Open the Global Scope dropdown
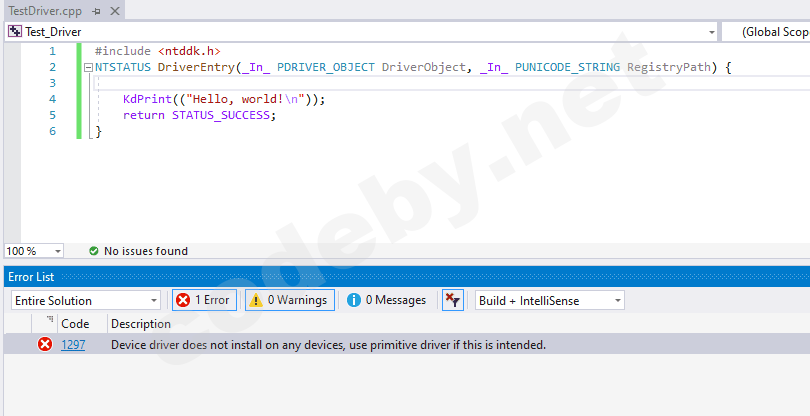Viewport: 810px width, 416px height. 766,32
